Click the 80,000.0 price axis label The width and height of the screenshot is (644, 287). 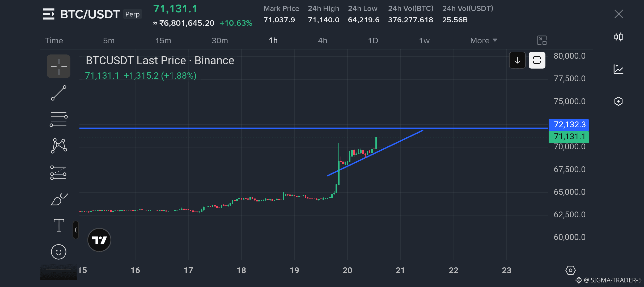point(570,56)
